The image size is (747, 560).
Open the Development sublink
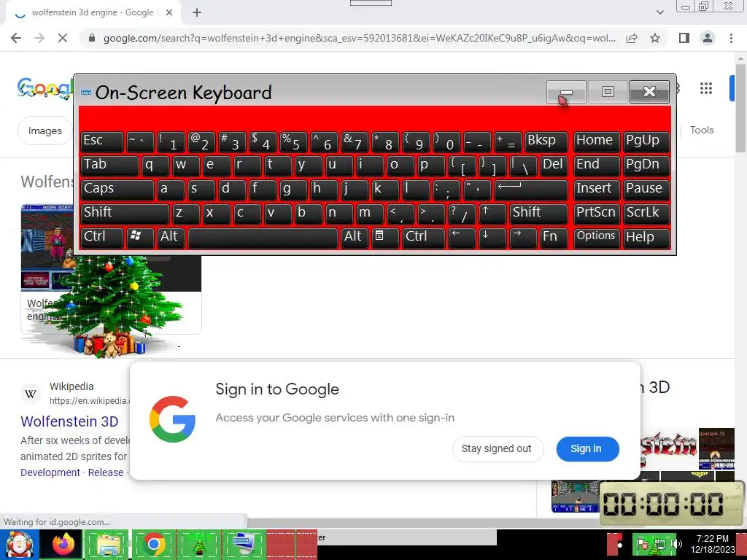50,472
